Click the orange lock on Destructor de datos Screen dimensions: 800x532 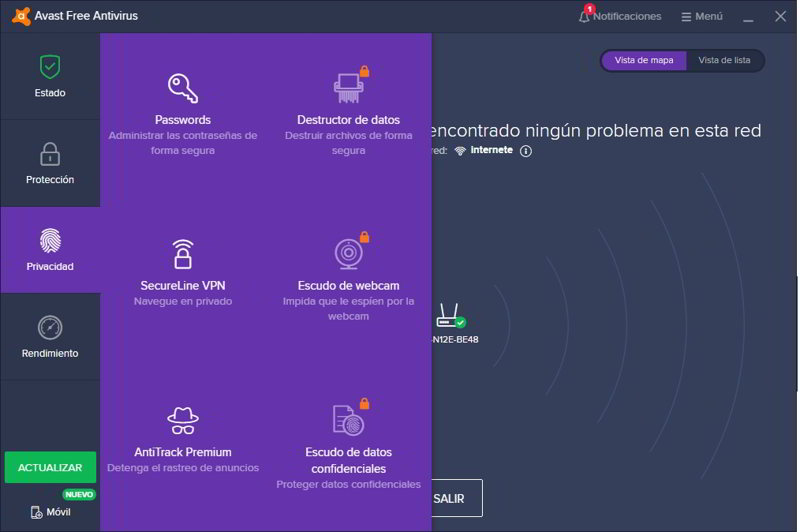pyautogui.click(x=364, y=71)
